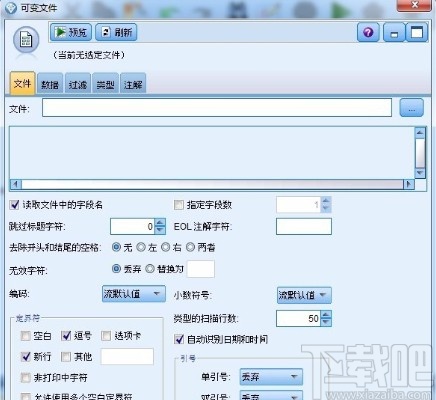Click inside the file preview text area
The width and height of the screenshot is (436, 400).
(212, 153)
